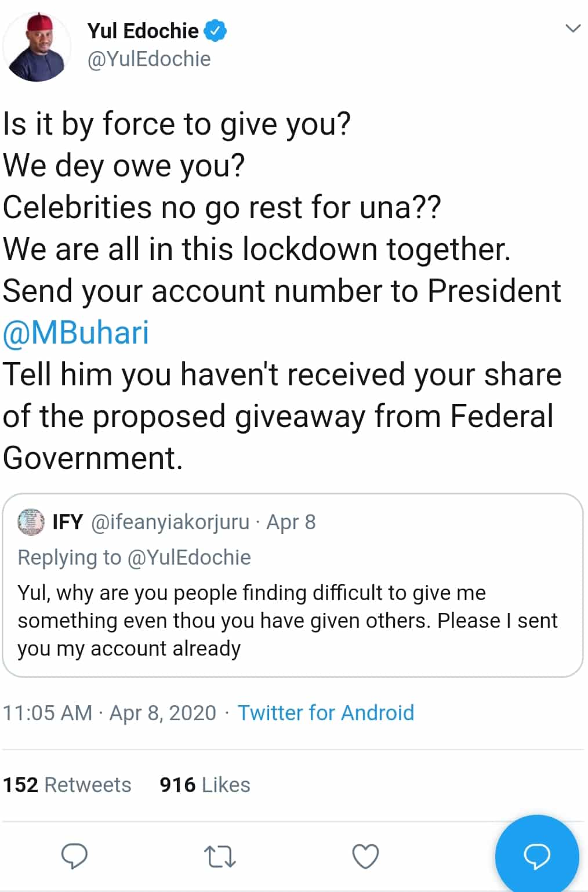Viewport: 588px width, 892px height.
Task: Tap the 'Replying to @YulEdochie' line
Action: (x=135, y=557)
